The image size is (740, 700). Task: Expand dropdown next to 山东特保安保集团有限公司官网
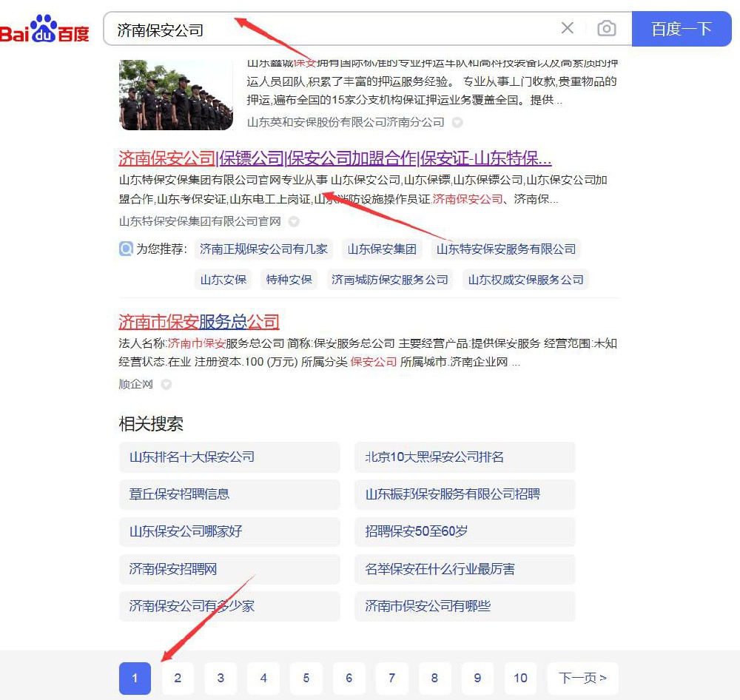tap(294, 221)
